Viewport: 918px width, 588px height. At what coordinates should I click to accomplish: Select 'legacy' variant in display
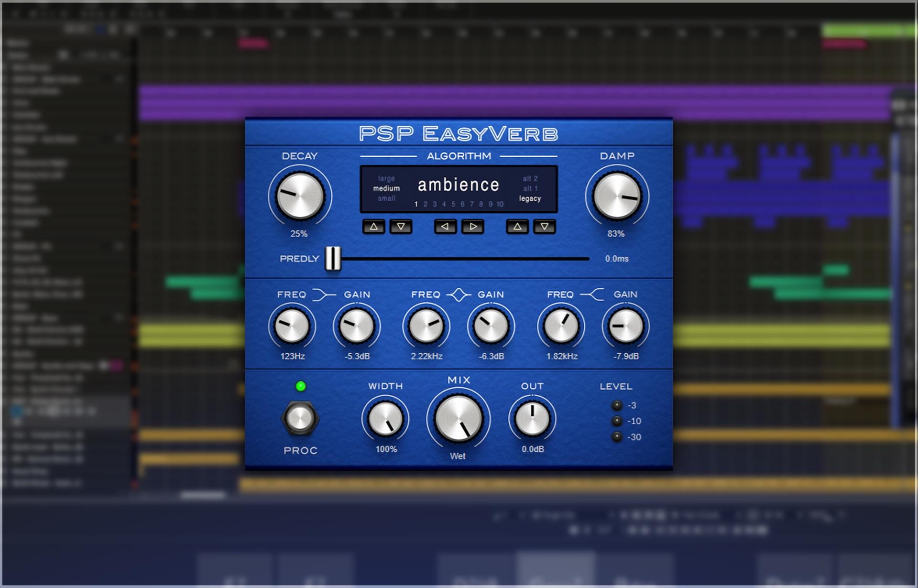[530, 198]
